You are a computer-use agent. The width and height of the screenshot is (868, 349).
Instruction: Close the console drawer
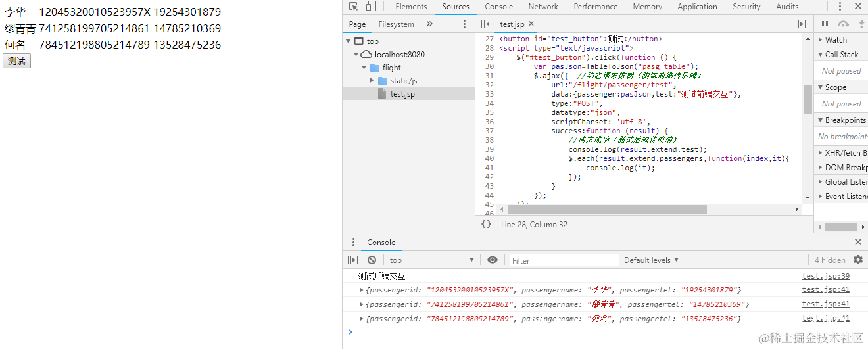pos(858,242)
